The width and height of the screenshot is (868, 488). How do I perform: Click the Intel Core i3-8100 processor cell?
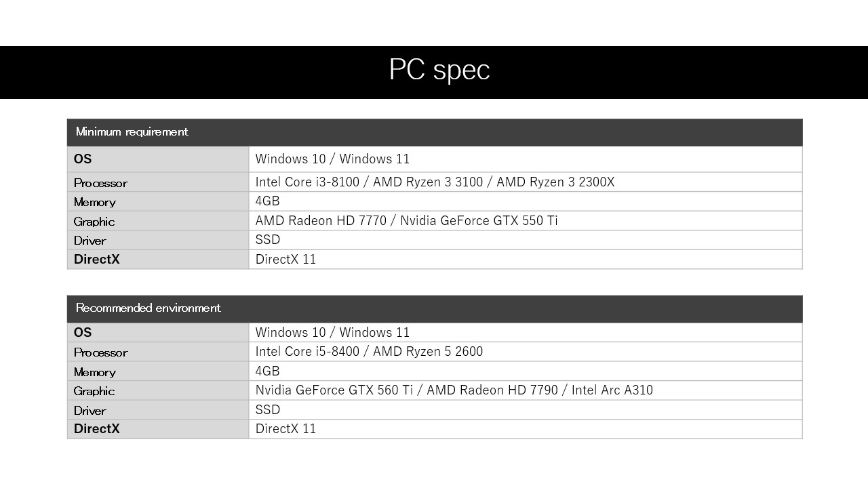point(435,182)
